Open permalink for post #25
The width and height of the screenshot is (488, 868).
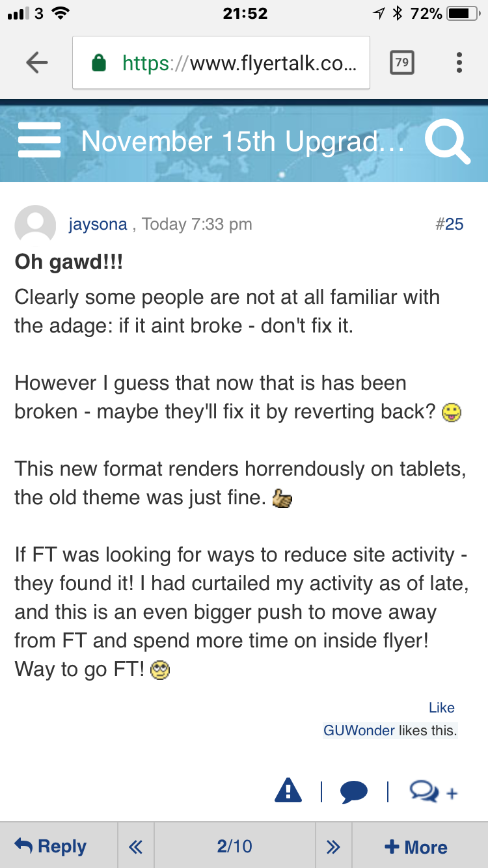(450, 224)
